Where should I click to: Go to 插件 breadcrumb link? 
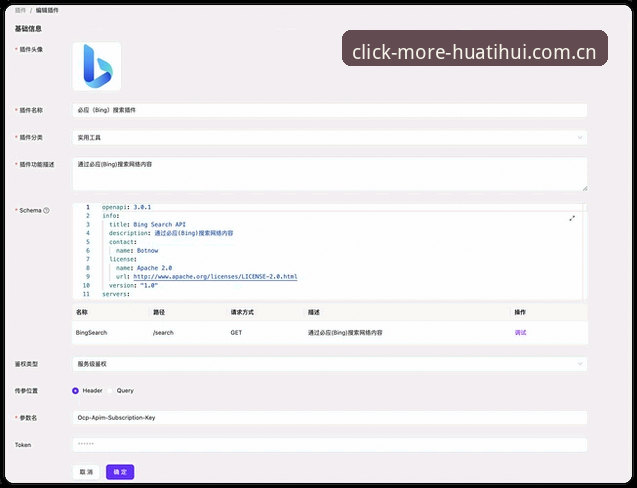coord(20,10)
